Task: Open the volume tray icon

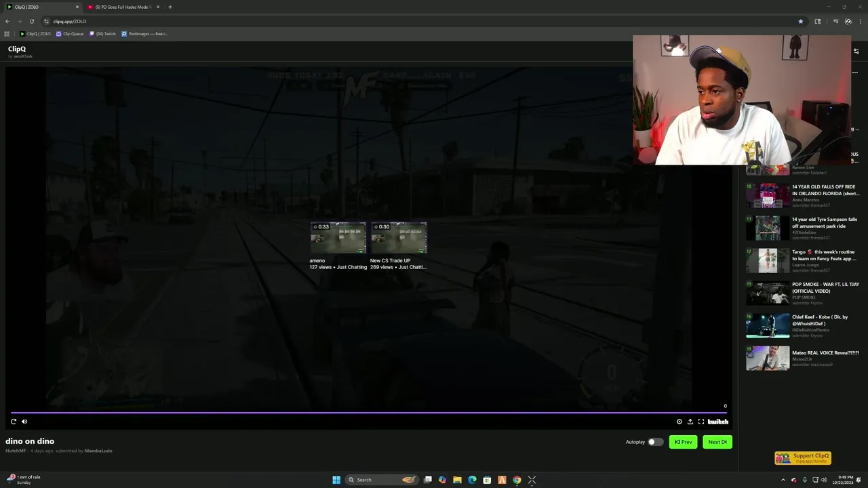Action: point(824,480)
